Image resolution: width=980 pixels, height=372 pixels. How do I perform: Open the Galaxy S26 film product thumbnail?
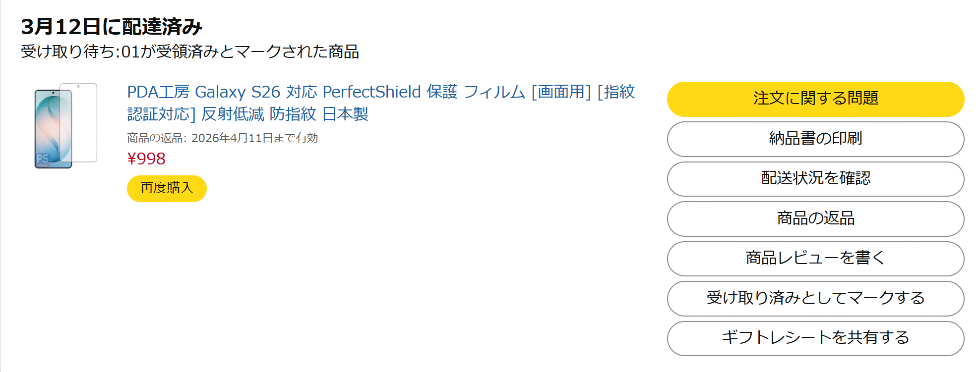pos(65,126)
